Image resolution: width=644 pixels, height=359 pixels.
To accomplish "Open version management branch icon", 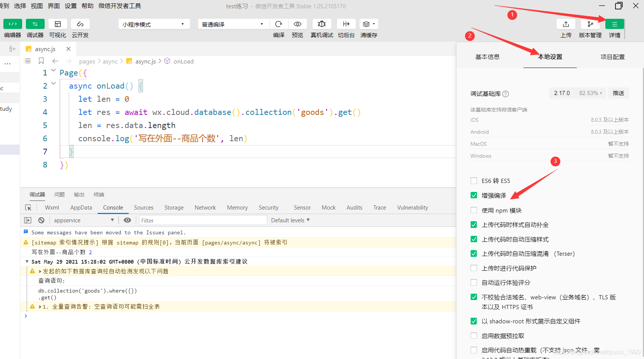I will (x=590, y=24).
